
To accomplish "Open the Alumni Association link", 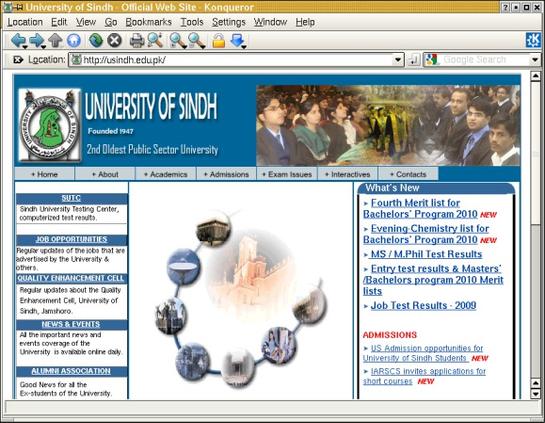I will (x=71, y=371).
